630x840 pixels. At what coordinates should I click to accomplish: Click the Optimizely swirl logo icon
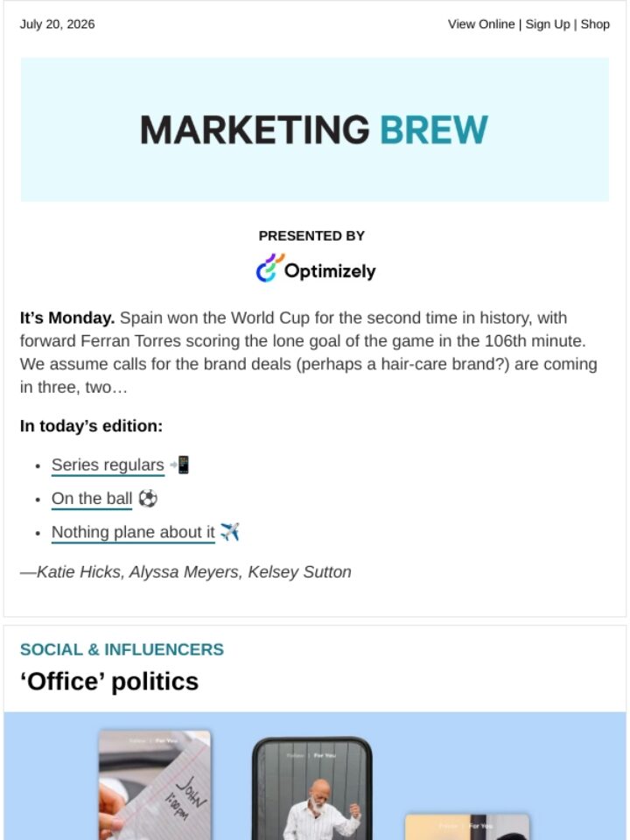click(270, 268)
